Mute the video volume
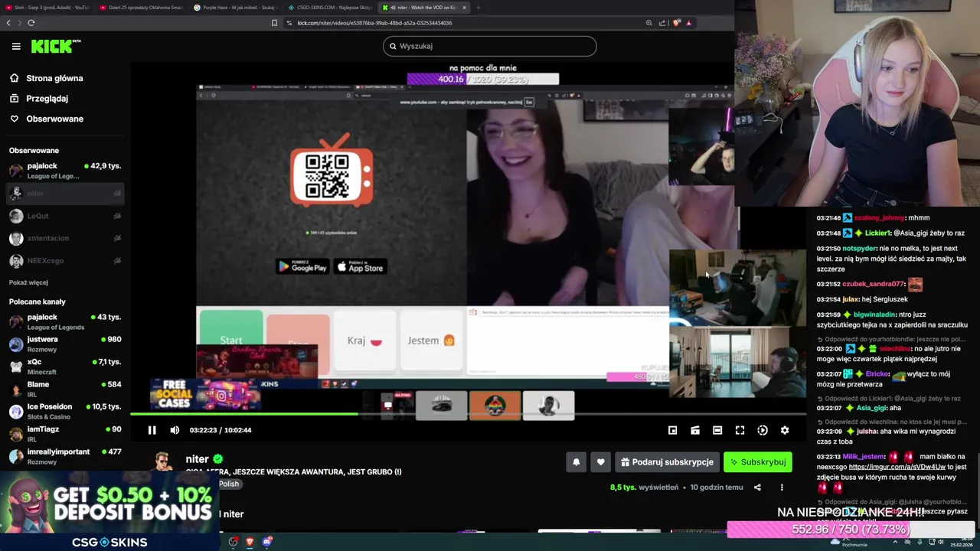The image size is (980, 551). click(175, 430)
